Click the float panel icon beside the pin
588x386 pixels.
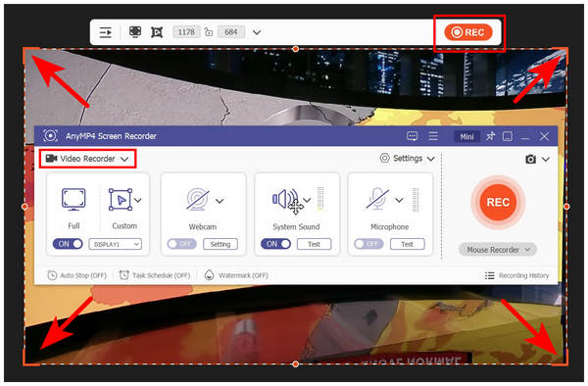click(x=508, y=136)
